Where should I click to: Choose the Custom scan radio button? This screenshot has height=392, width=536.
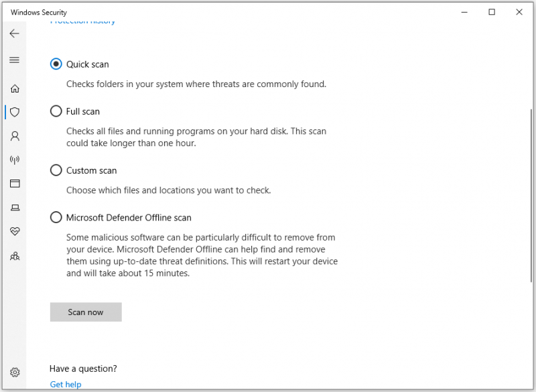[x=56, y=170]
